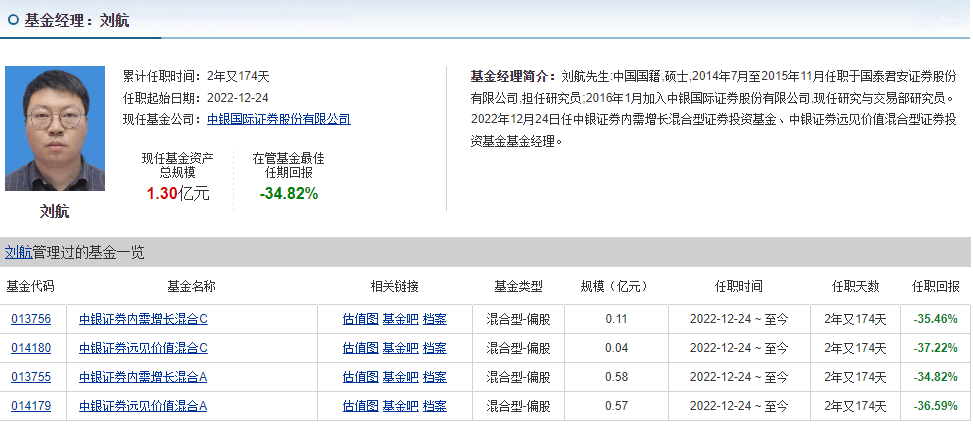The height and width of the screenshot is (429, 973).
Task: Click the 0.04 fund size cell
Action: coord(616,348)
